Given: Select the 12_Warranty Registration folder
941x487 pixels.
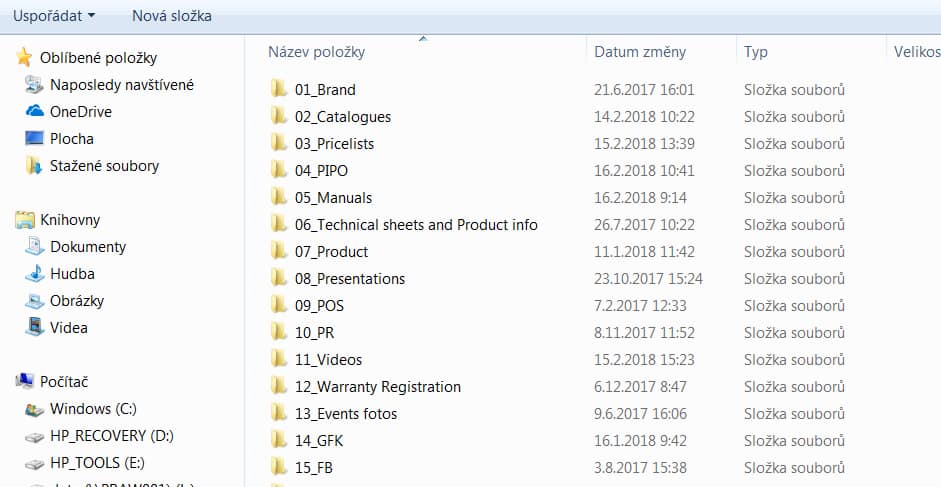Looking at the screenshot, I should coord(377,387).
